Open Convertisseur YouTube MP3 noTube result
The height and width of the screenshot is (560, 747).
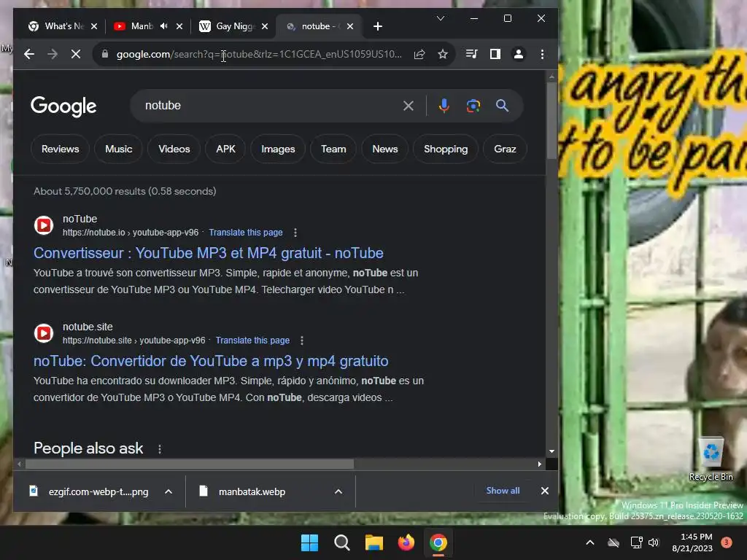208,253
